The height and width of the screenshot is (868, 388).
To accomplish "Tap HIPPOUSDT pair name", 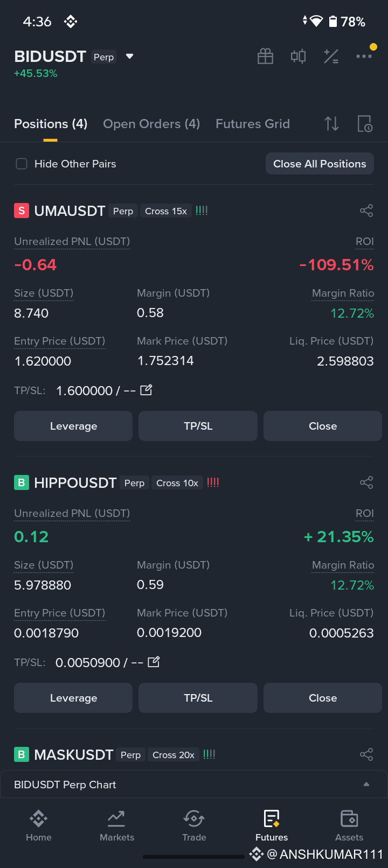I will click(x=75, y=483).
